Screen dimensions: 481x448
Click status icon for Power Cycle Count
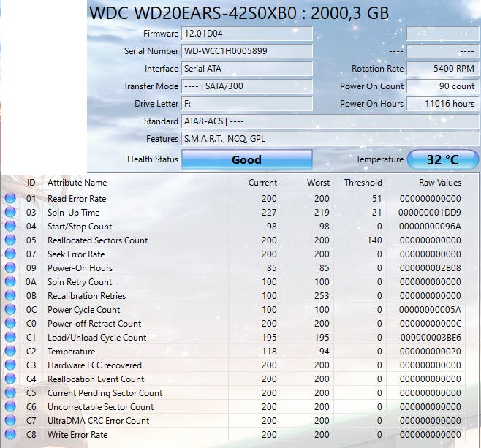10,309
